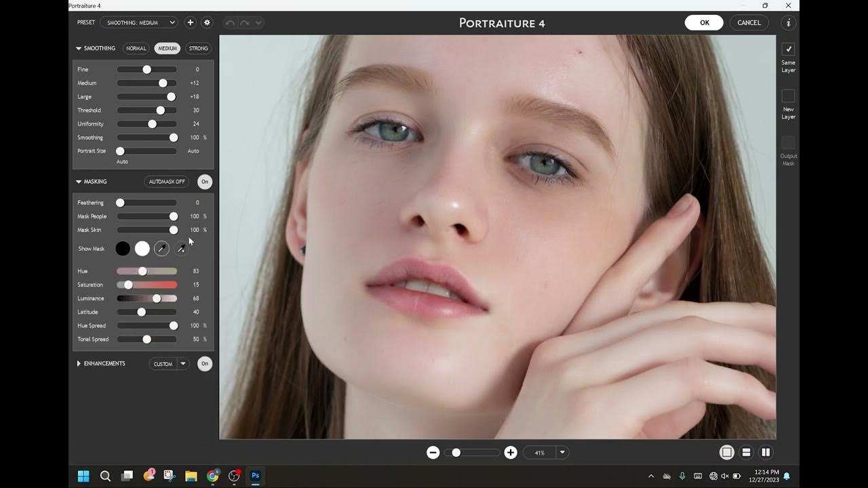The height and width of the screenshot is (488, 868).
Task: Click the redo arrow icon
Action: click(245, 22)
